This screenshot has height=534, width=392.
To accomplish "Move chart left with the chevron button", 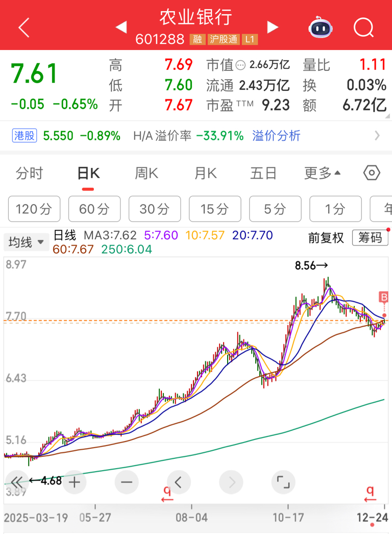I will tap(179, 482).
